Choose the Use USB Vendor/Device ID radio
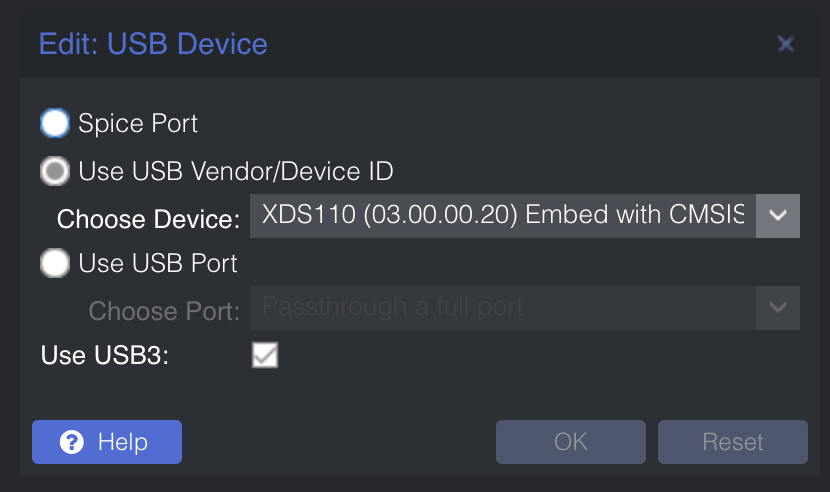The width and height of the screenshot is (830, 492). tap(55, 171)
